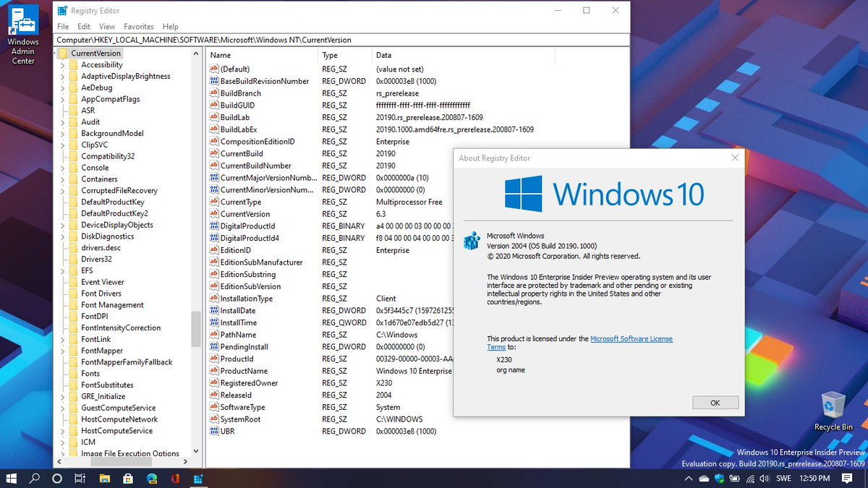Click the Fonts folder icon in tree
The image size is (868, 488).
(73, 374)
